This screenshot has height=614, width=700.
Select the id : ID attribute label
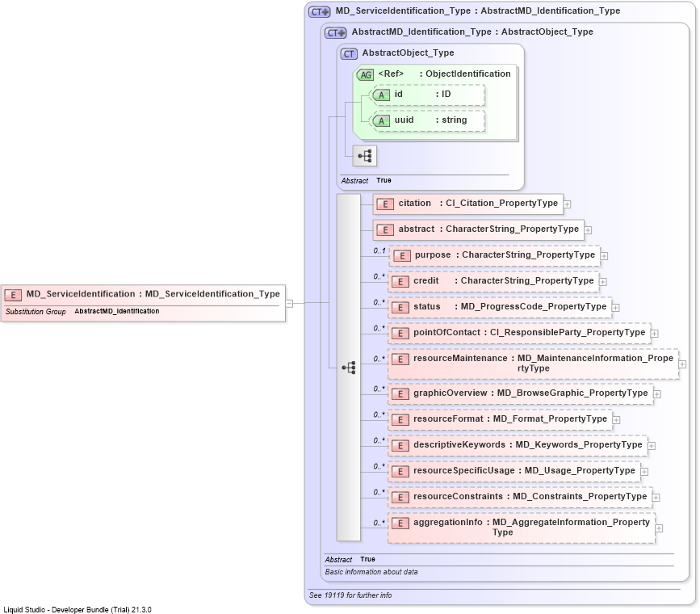(423, 94)
